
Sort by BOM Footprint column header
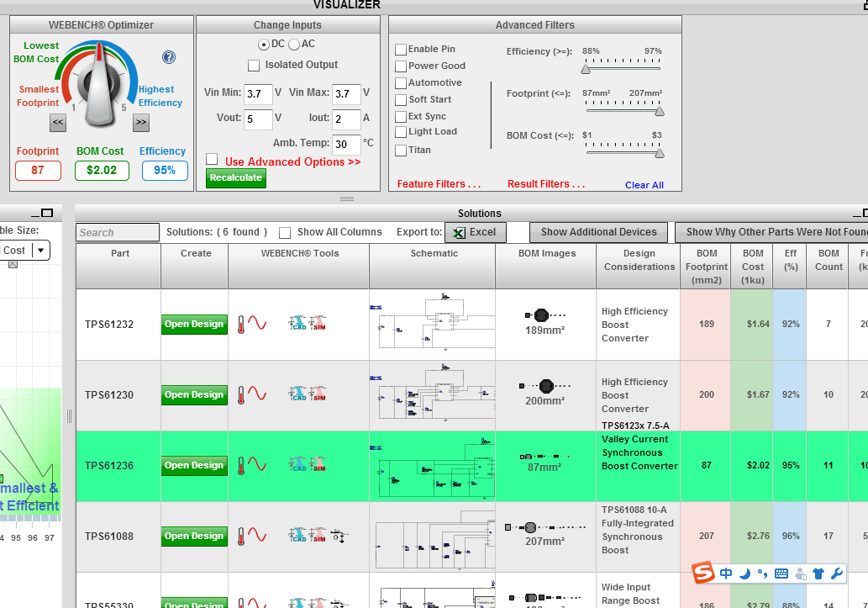[707, 266]
